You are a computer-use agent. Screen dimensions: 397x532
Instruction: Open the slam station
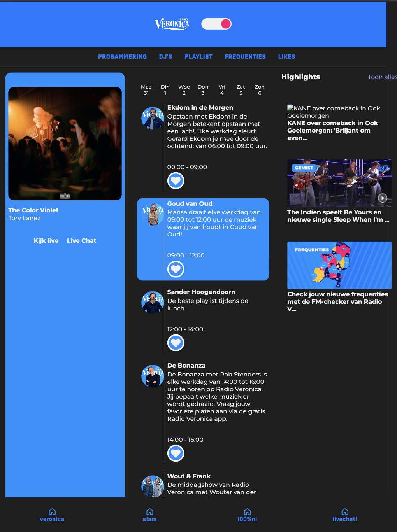[149, 515]
